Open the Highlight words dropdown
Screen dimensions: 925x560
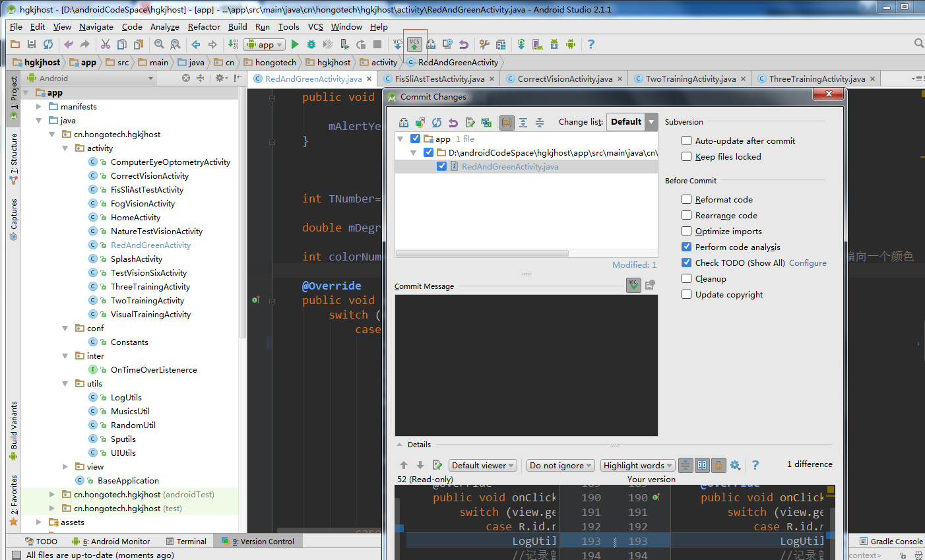pos(637,466)
